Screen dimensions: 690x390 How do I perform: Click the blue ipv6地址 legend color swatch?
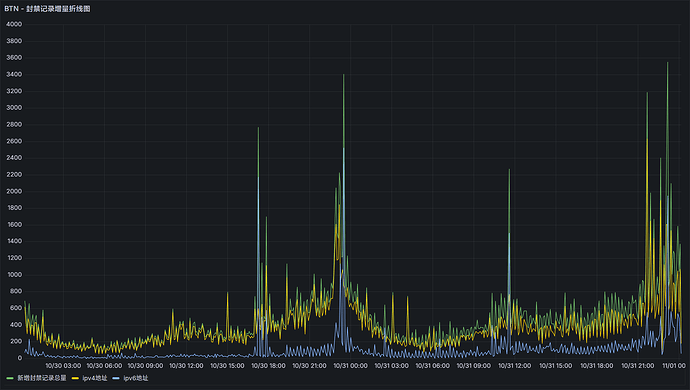tap(116, 378)
